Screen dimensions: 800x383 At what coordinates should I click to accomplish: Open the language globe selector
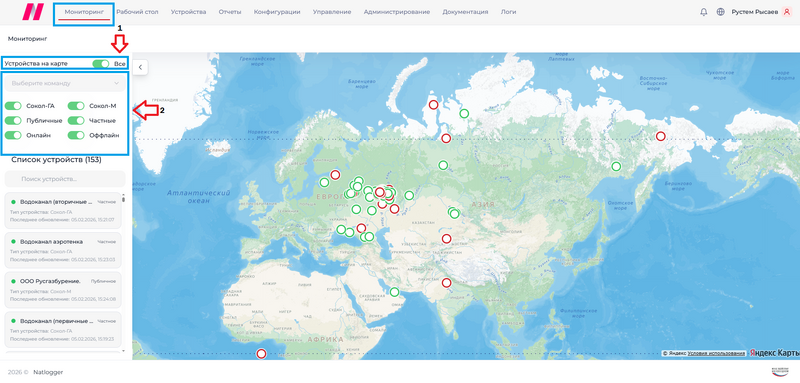tap(720, 12)
